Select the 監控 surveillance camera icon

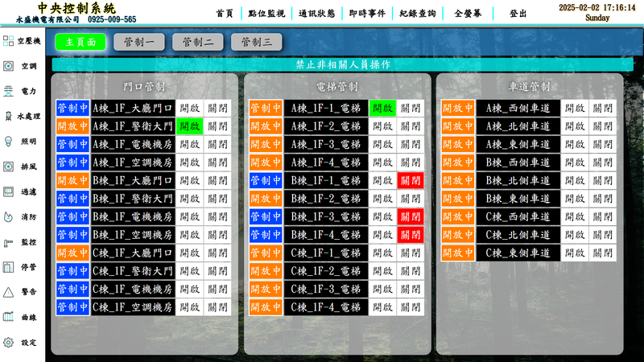click(x=8, y=243)
